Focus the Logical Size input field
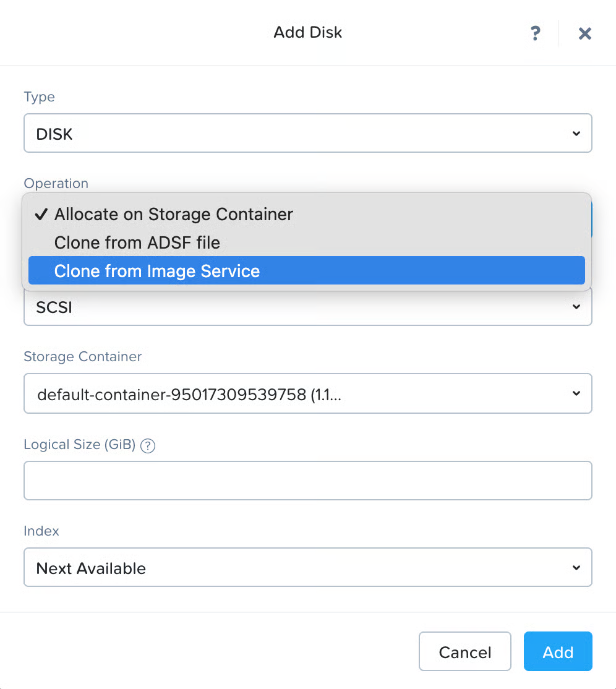The image size is (616, 689). tap(307, 481)
